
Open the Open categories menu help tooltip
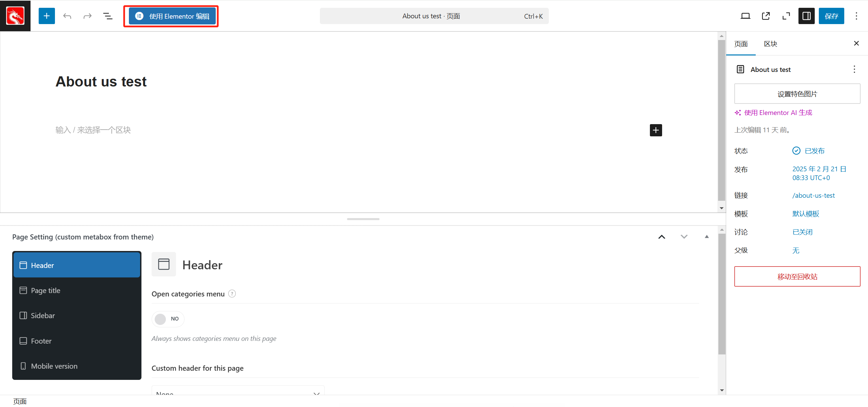[232, 294]
